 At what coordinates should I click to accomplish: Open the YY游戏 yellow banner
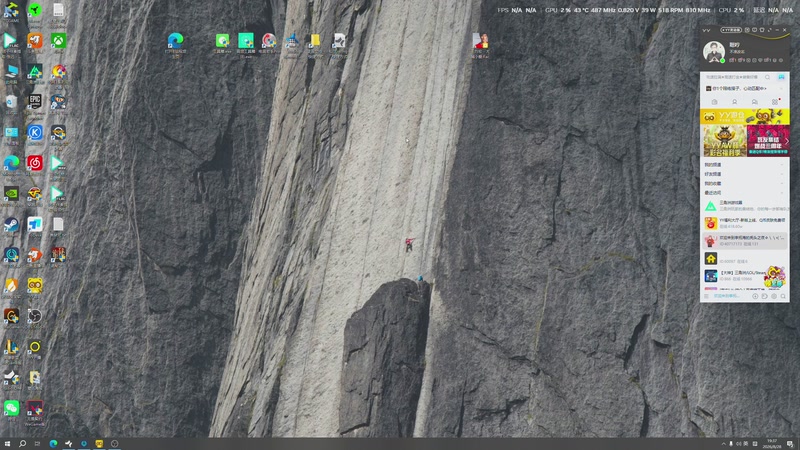744,116
